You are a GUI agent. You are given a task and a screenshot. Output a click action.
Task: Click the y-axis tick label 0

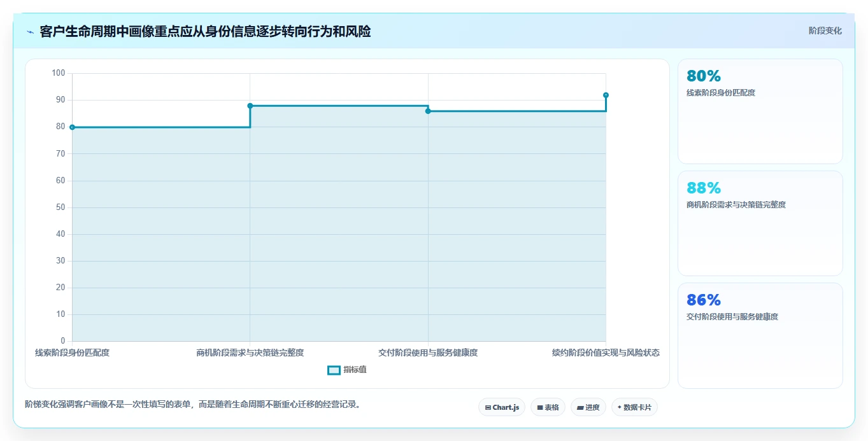pos(63,341)
